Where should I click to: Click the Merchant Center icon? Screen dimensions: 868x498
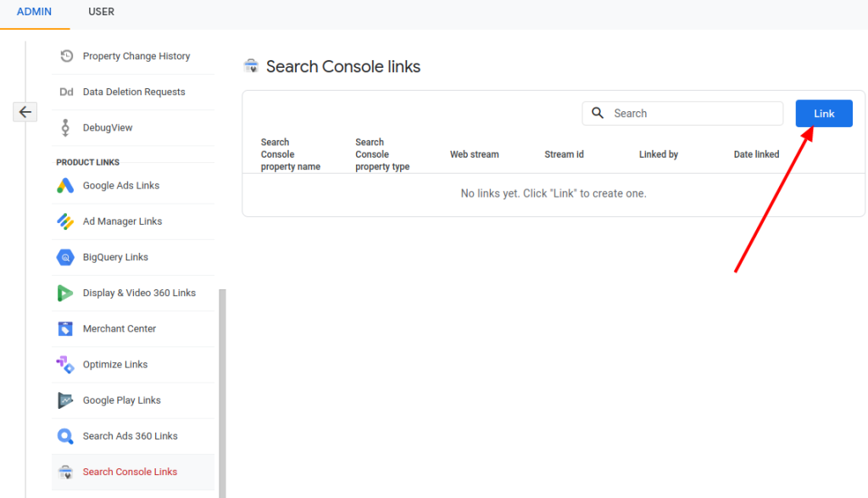pos(66,328)
